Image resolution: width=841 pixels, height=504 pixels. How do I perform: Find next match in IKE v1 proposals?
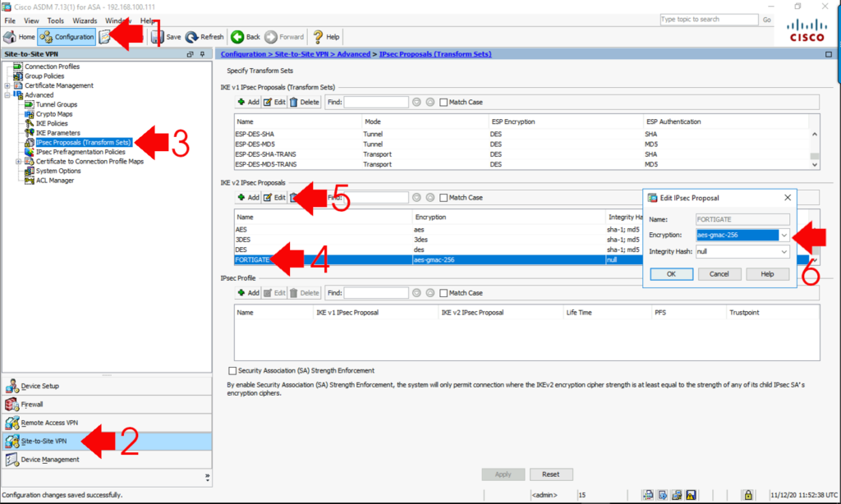click(416, 102)
